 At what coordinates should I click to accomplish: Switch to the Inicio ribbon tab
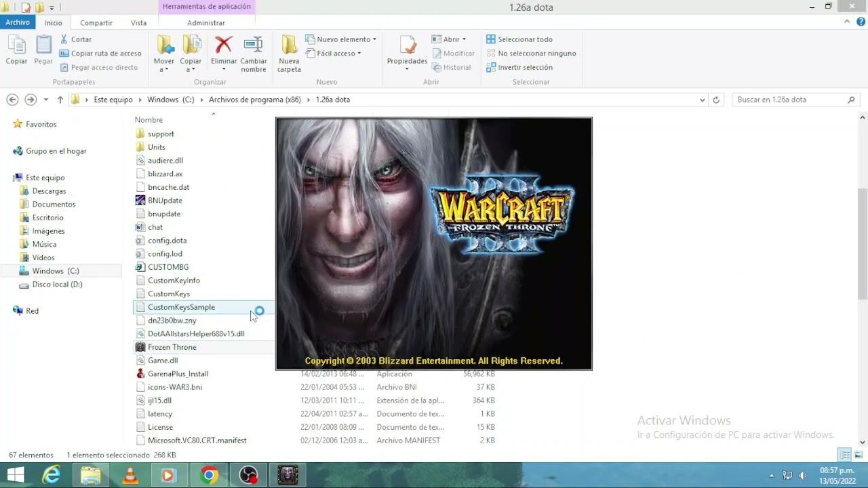coord(53,22)
